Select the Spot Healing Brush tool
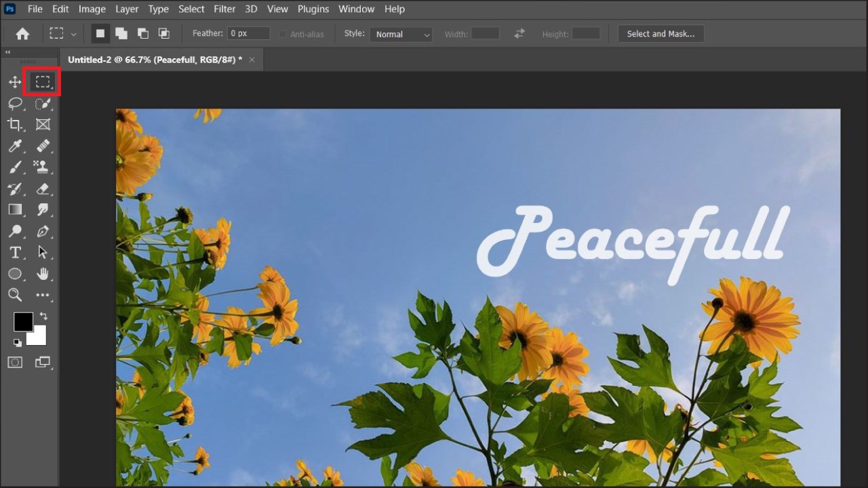The width and height of the screenshot is (868, 488). point(43,146)
